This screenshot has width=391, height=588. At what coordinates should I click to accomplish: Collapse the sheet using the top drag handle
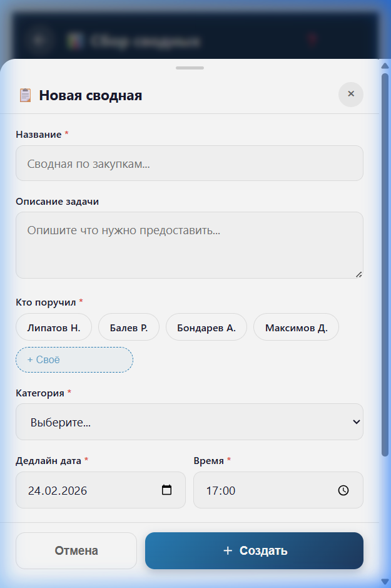pyautogui.click(x=190, y=68)
